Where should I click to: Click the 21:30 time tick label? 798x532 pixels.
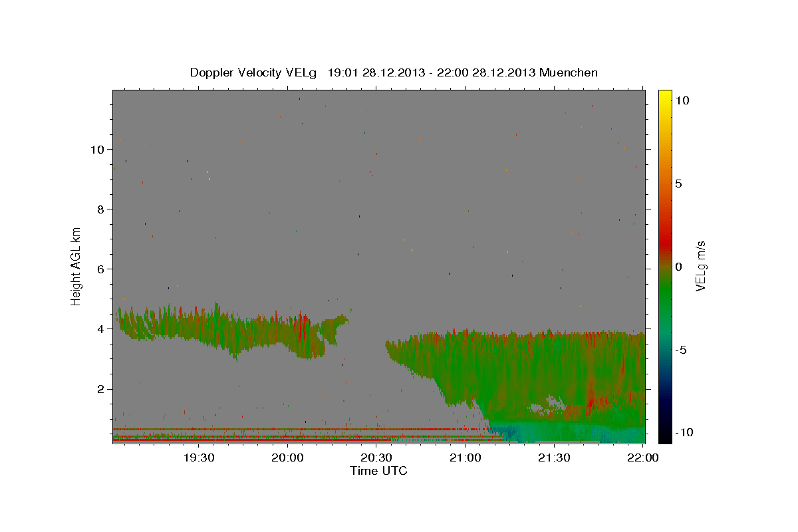tap(554, 458)
